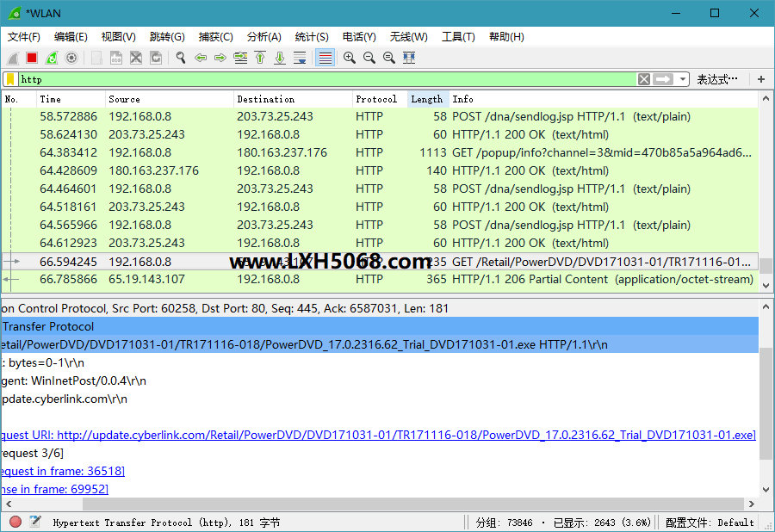Open the 编辑(E) menu

[x=71, y=37]
